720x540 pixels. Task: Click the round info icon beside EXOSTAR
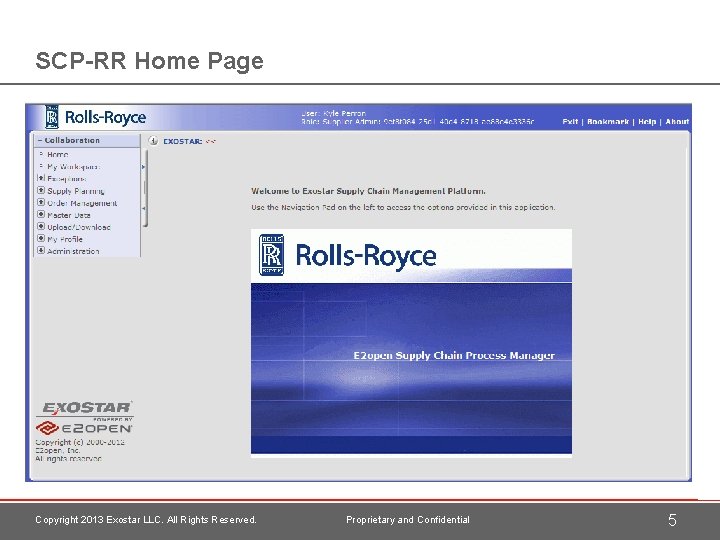(x=153, y=141)
